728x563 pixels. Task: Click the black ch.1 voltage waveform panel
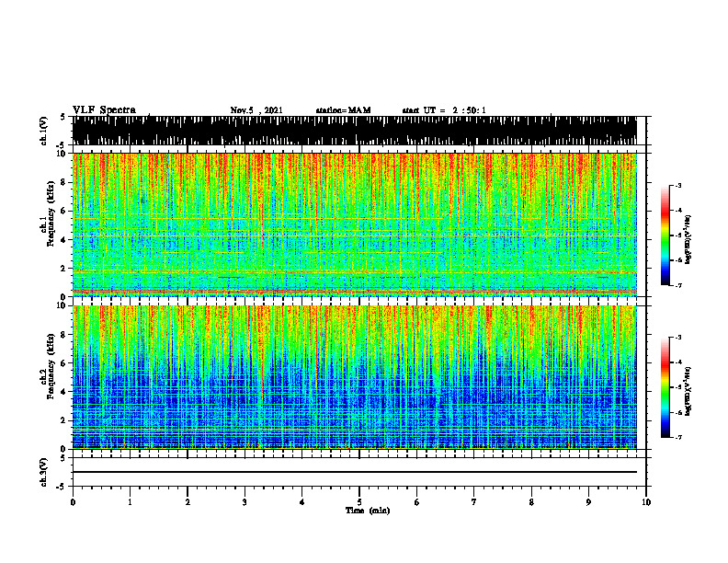(x=354, y=131)
